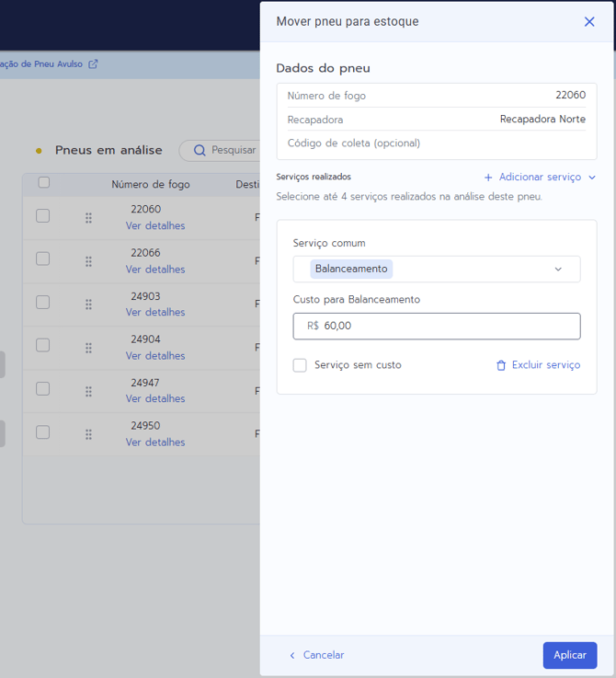Click drag handle icon for tire 22060

pyautogui.click(x=88, y=218)
